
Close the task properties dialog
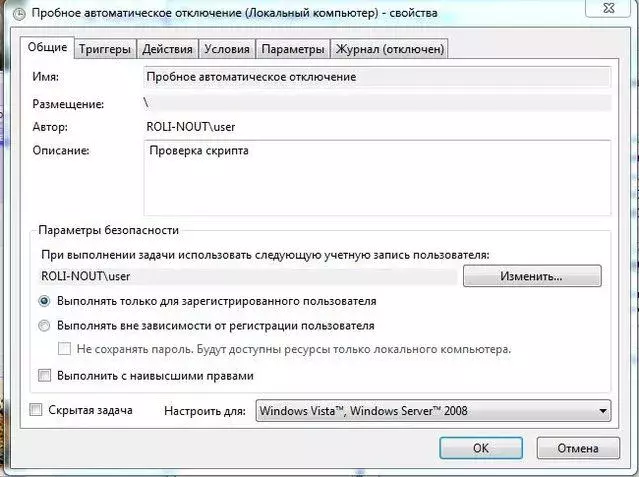click(608, 8)
